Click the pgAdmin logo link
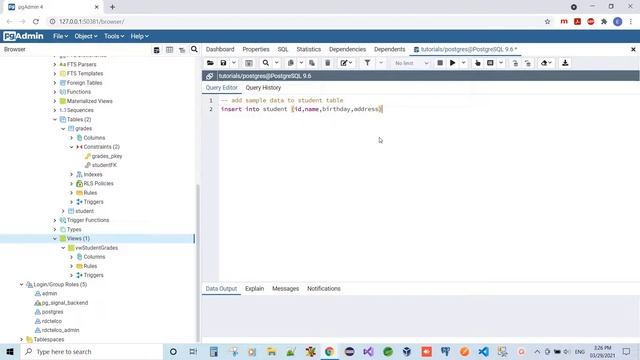Image resolution: width=640 pixels, height=360 pixels. (23, 36)
